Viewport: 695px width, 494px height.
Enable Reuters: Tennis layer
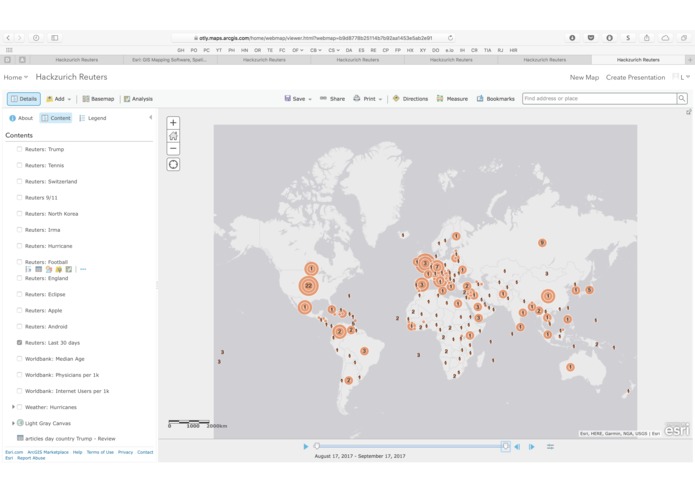pos(19,165)
